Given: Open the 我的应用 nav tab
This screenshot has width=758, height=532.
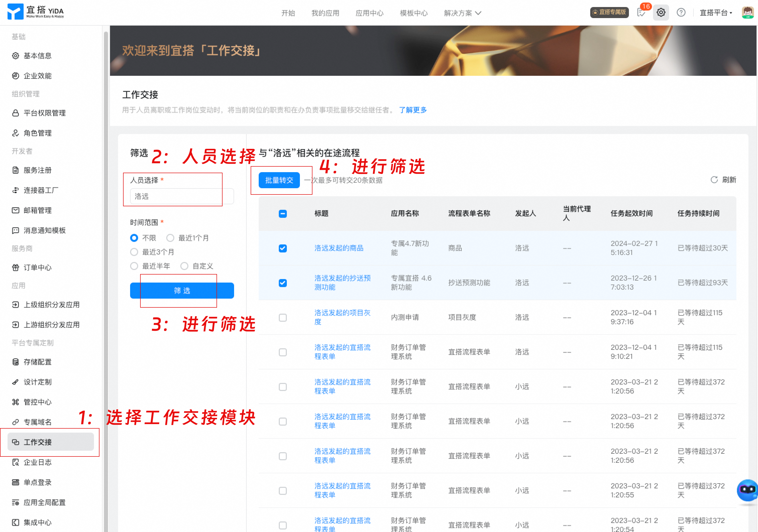Looking at the screenshot, I should (x=325, y=13).
